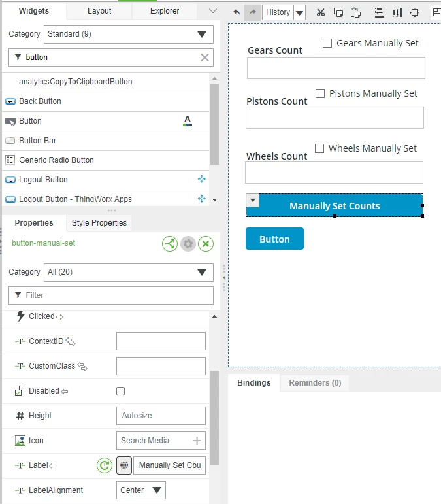
Task: Click the Button Bar widget icon
Action: pyautogui.click(x=10, y=141)
